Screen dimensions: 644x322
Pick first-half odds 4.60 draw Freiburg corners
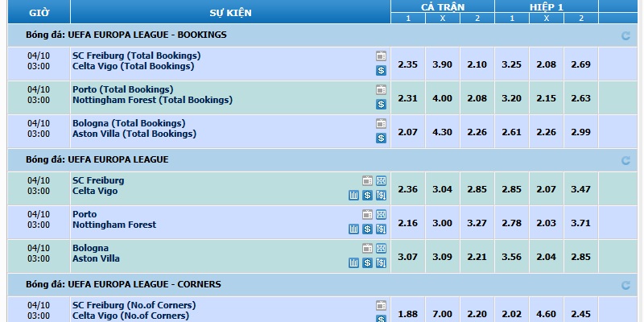[x=547, y=314]
